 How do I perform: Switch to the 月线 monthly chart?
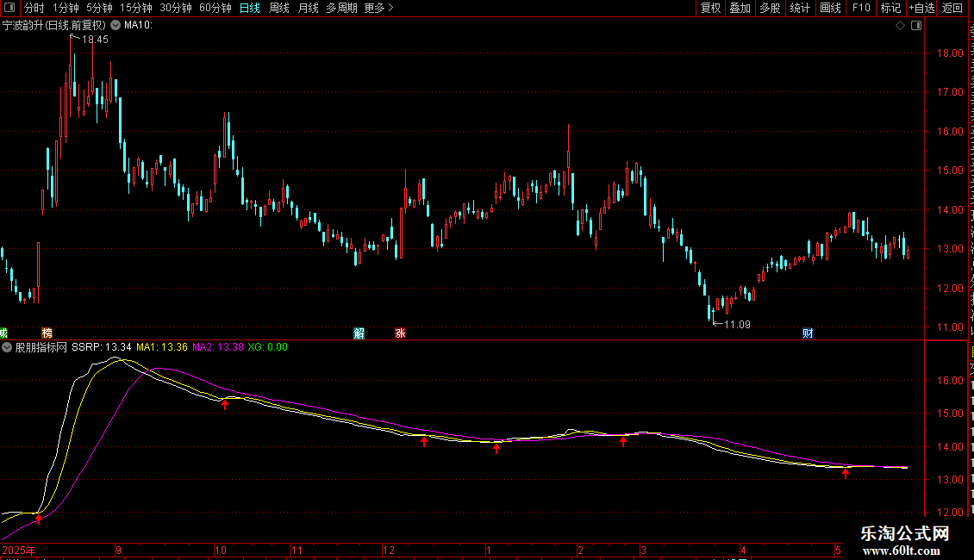[x=308, y=8]
